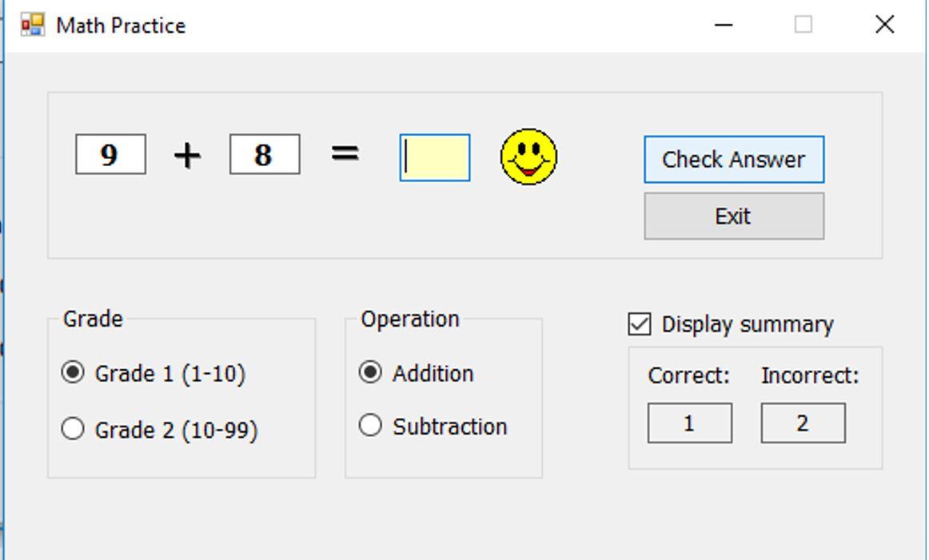Click the Check Answer button
The height and width of the screenshot is (560, 929).
(x=732, y=159)
